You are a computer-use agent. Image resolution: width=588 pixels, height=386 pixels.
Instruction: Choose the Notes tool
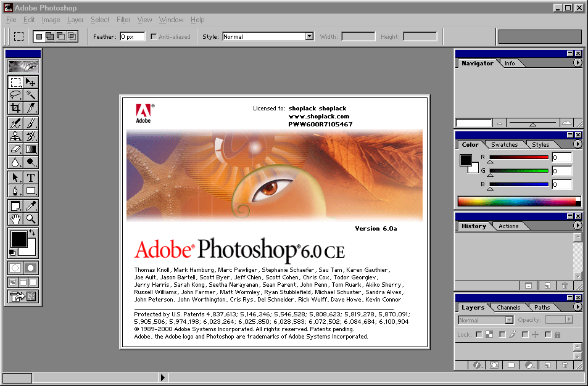[x=15, y=206]
